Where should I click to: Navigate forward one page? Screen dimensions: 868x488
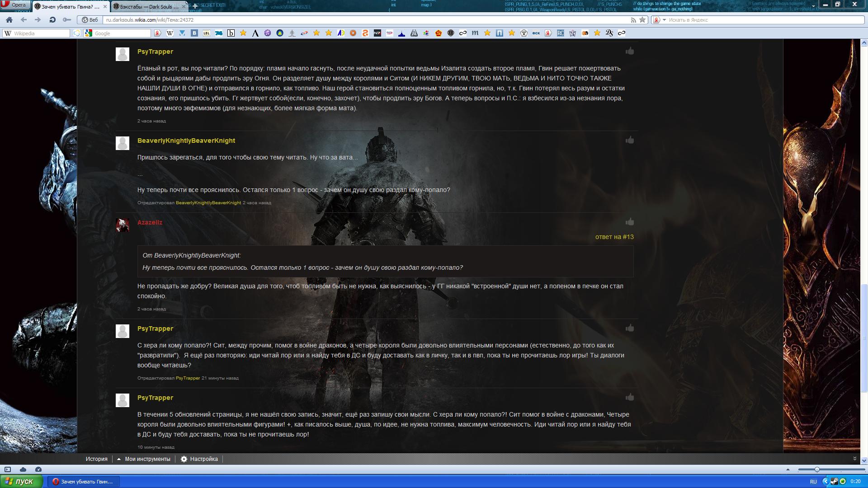(38, 20)
